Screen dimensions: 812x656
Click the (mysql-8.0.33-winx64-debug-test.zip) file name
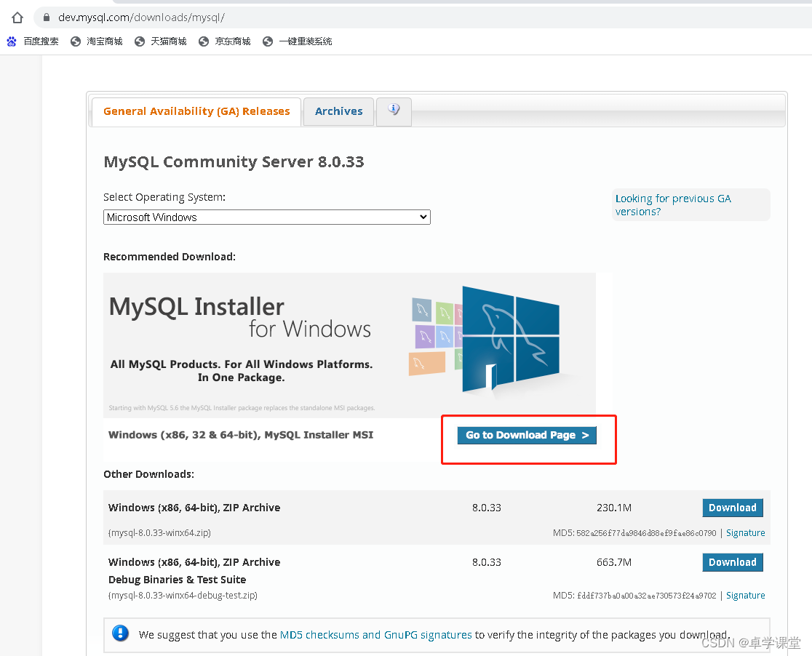[183, 596]
